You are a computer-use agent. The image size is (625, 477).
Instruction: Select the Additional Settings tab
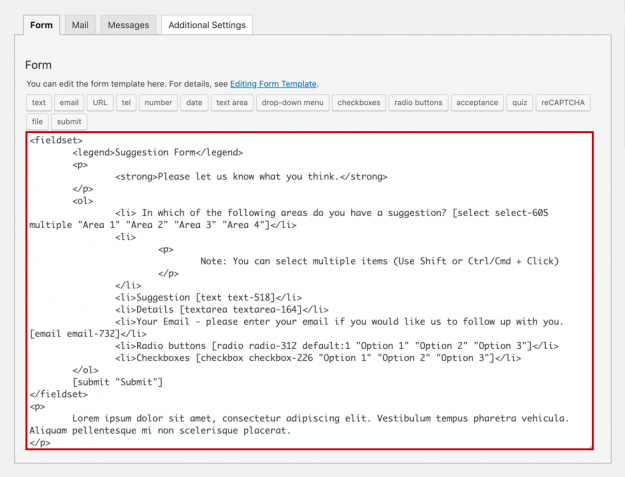[x=207, y=25]
